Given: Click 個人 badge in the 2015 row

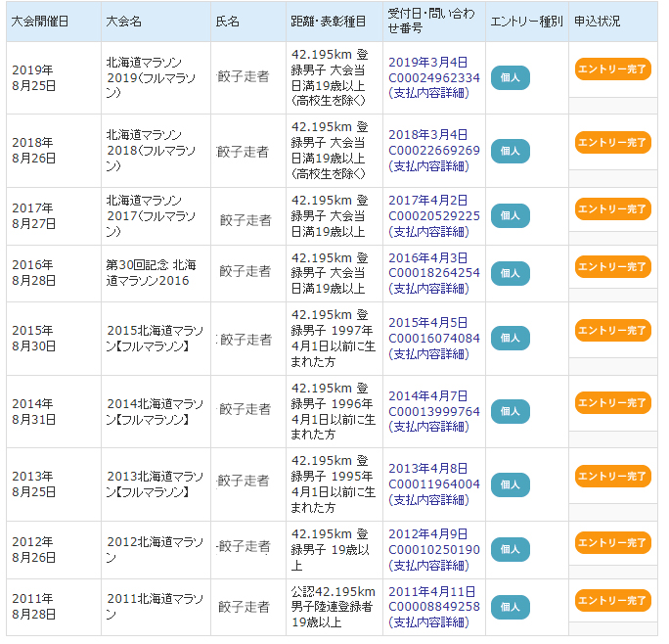Looking at the screenshot, I should 511,339.
